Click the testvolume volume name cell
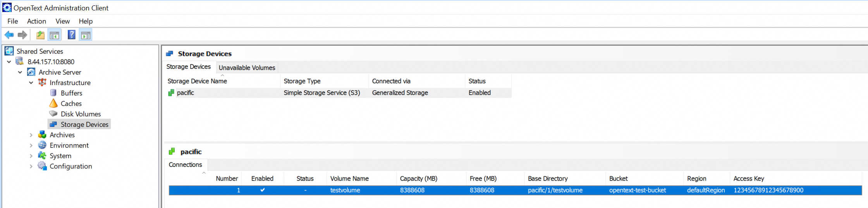 [x=345, y=190]
